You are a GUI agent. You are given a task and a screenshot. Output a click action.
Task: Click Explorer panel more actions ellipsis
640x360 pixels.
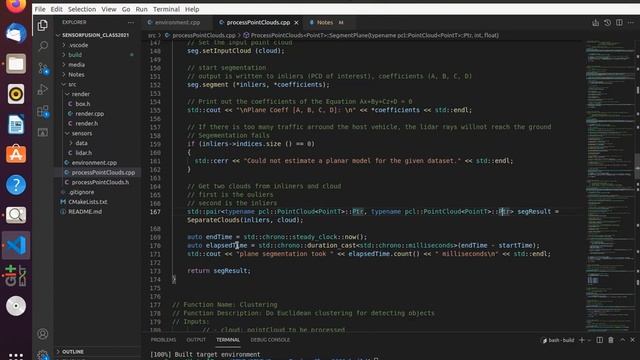point(131,22)
